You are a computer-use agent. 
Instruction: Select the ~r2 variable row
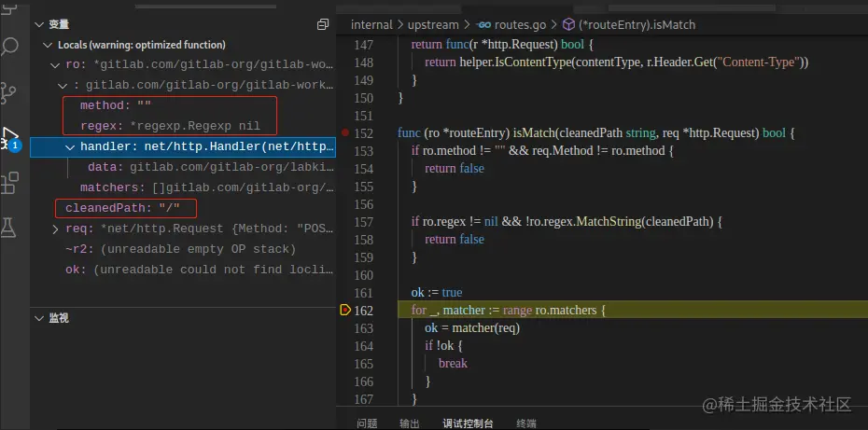pyautogui.click(x=183, y=249)
